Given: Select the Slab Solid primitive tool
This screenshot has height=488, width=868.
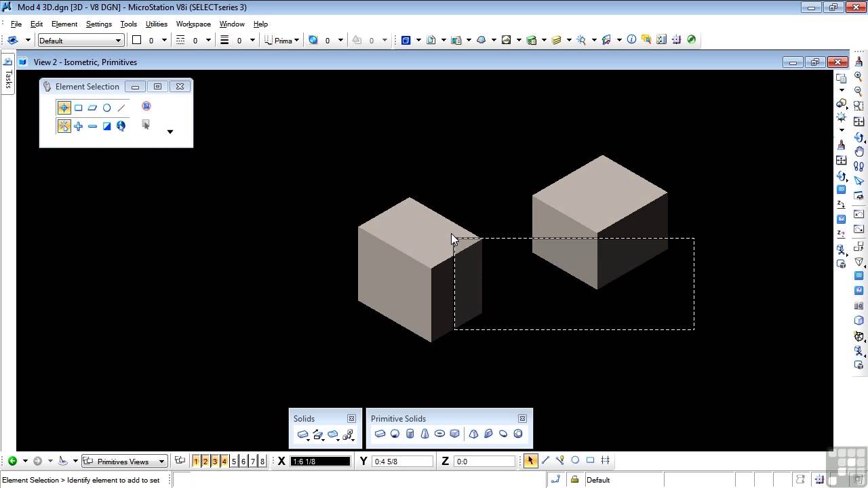Looking at the screenshot, I should click(380, 434).
